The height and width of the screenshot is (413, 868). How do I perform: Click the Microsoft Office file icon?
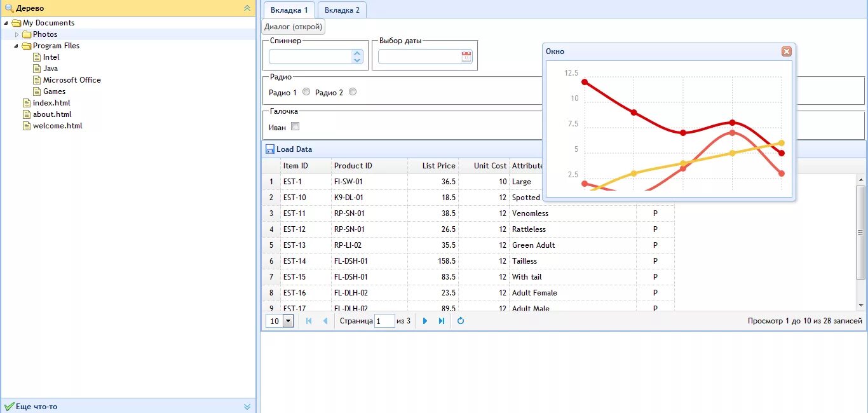[37, 80]
